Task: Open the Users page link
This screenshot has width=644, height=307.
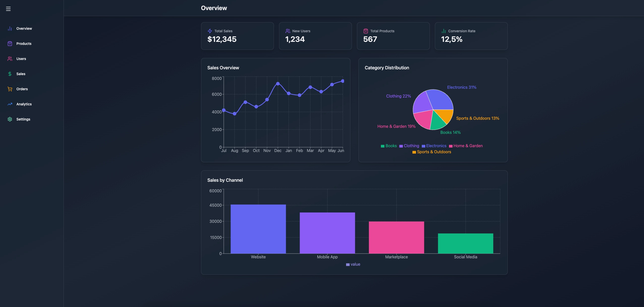Action: click(21, 58)
